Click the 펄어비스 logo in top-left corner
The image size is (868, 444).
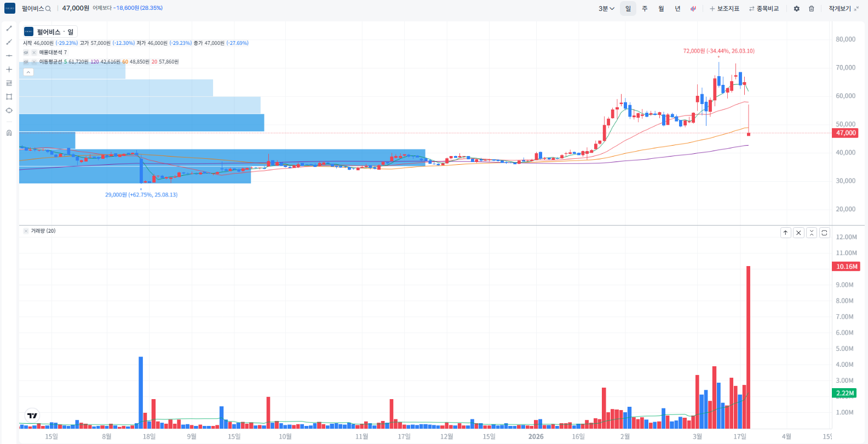click(10, 8)
